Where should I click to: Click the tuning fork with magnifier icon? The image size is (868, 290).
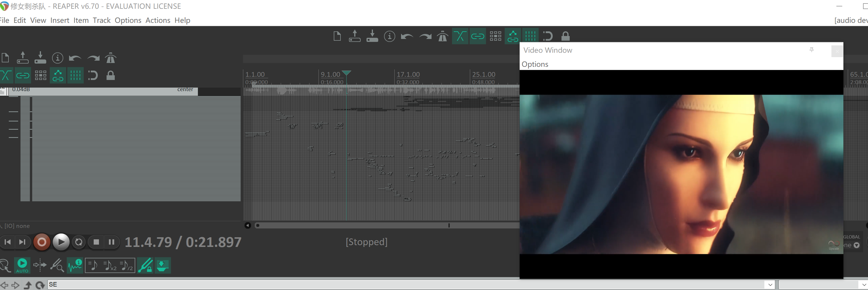57,266
